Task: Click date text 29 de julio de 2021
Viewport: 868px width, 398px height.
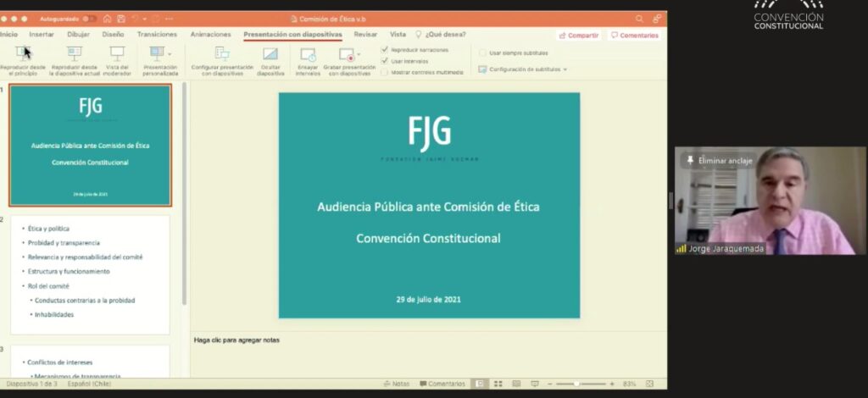Action: tap(428, 300)
